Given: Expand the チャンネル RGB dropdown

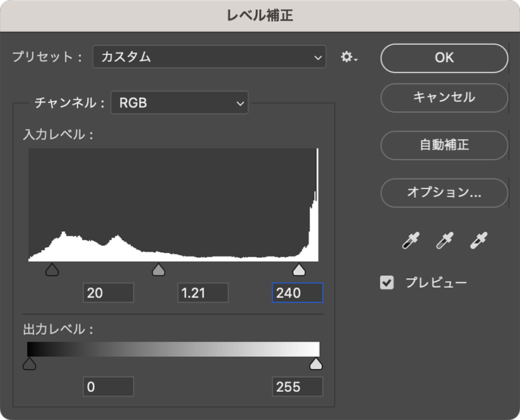Looking at the screenshot, I should pos(180,103).
